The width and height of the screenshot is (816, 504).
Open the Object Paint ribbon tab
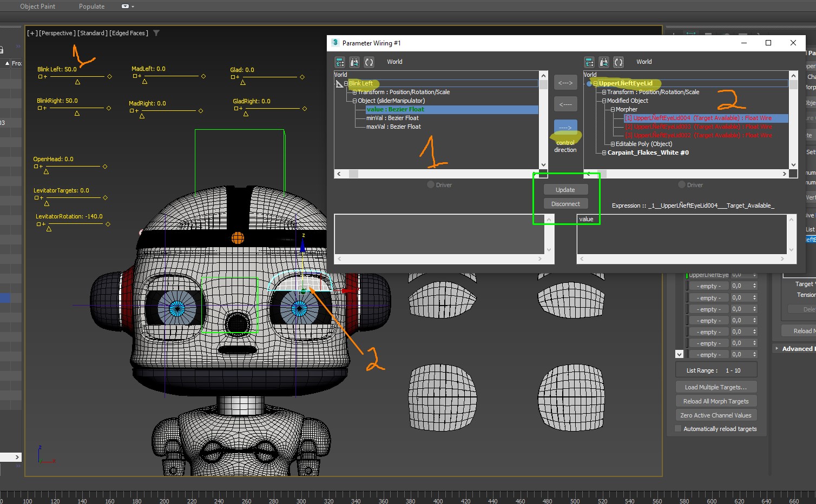37,6
